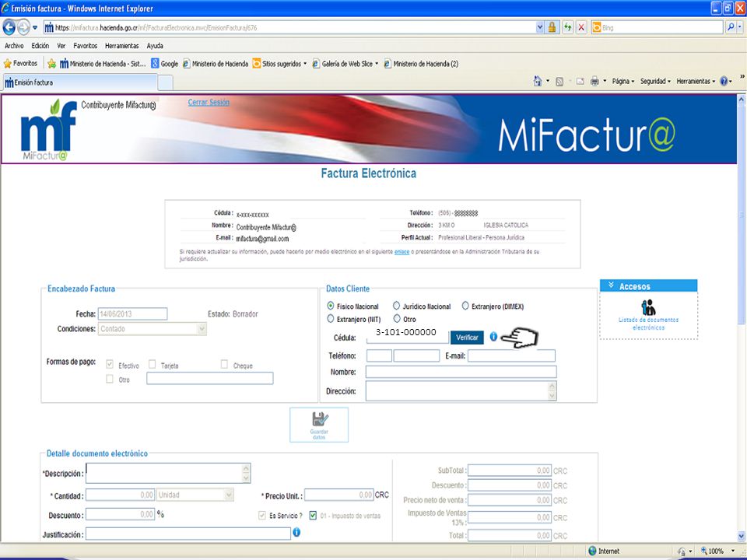747x560 pixels.
Task: Click the security lock icon in address bar
Action: click(x=552, y=27)
